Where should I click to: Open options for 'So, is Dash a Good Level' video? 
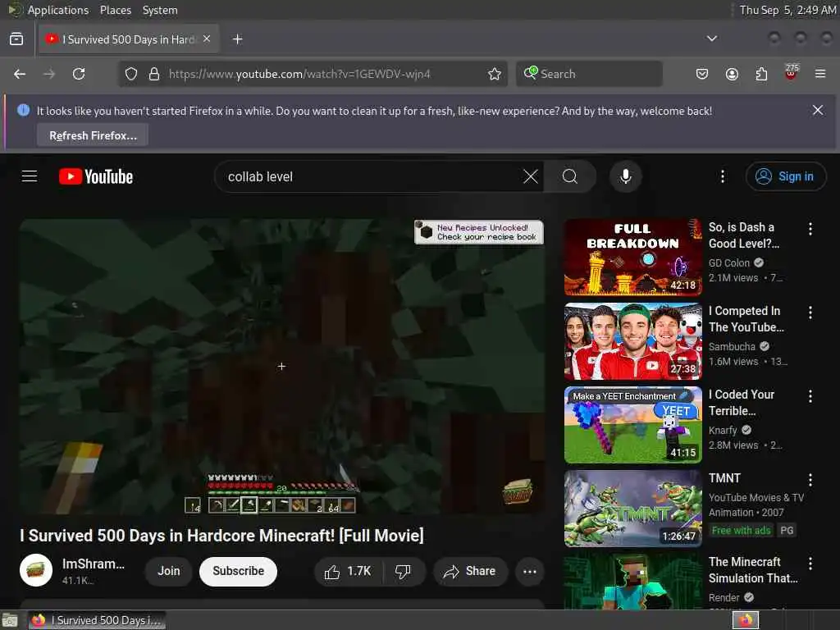click(x=810, y=229)
